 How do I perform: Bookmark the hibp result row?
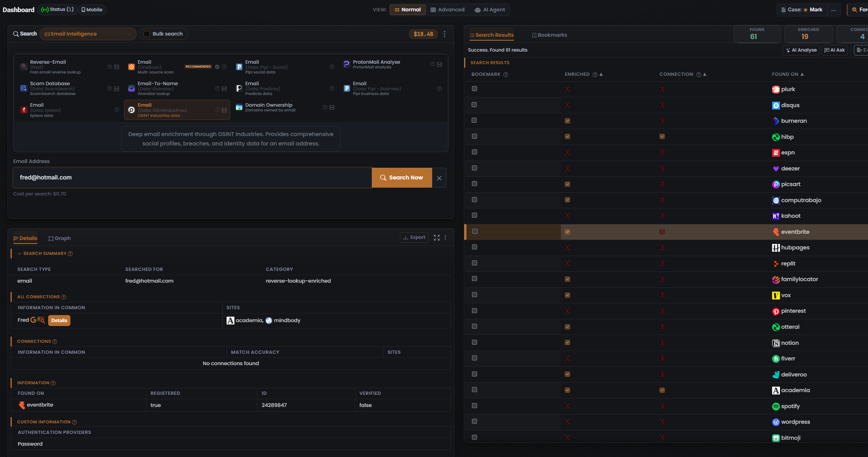pyautogui.click(x=474, y=136)
